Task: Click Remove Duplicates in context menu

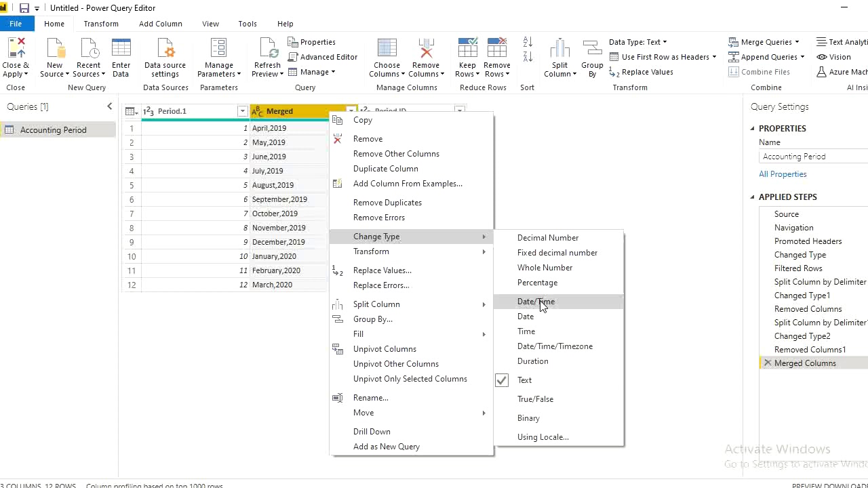Action: click(x=412, y=203)
